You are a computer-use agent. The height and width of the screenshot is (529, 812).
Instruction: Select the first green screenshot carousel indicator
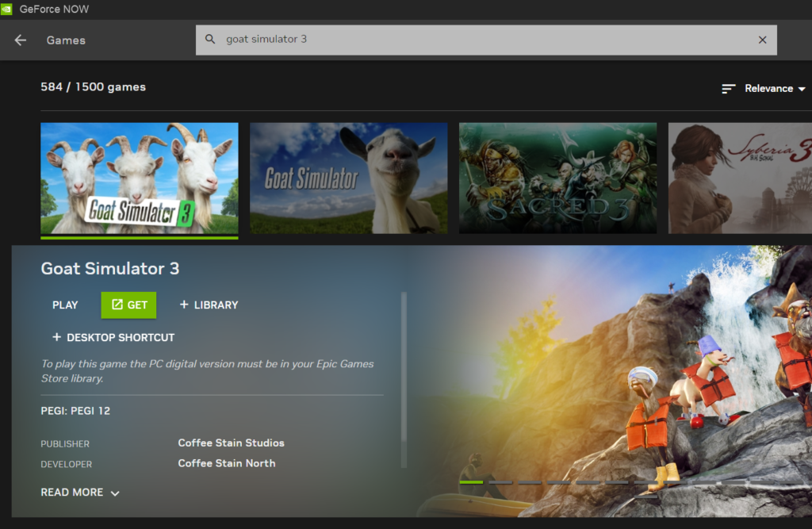point(471,482)
